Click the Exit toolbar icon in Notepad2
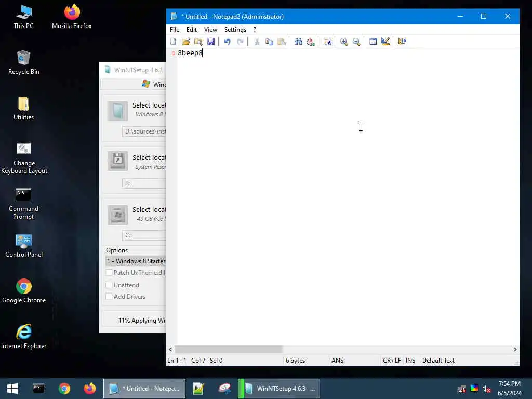 click(402, 42)
